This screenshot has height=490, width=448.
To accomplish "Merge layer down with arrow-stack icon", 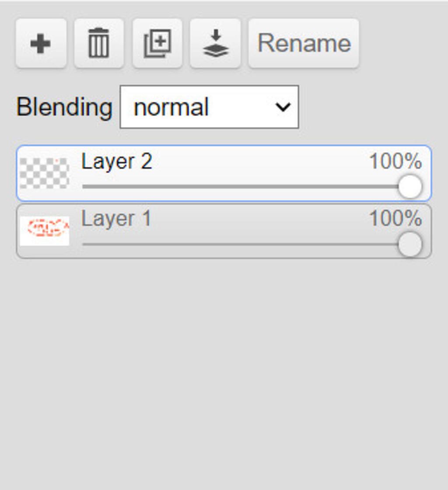I will pos(215,43).
